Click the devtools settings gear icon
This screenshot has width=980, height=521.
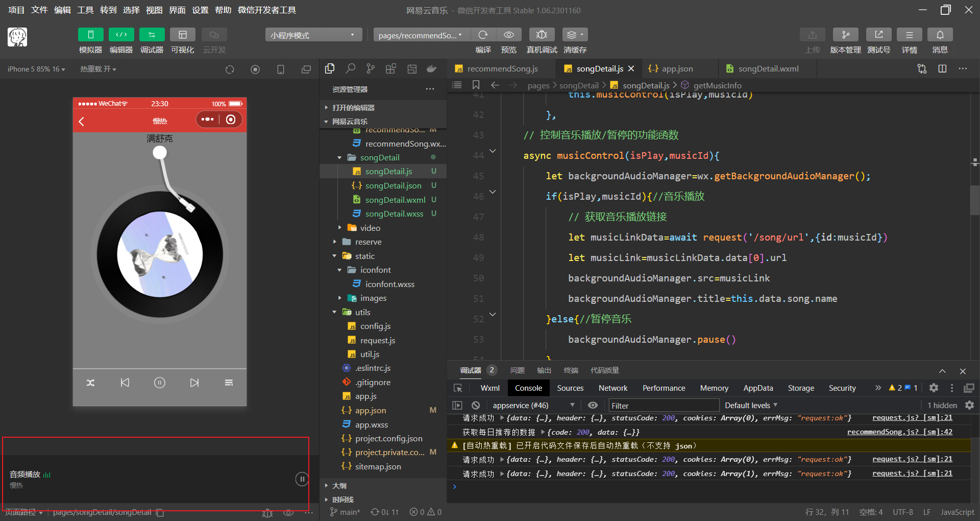click(934, 388)
